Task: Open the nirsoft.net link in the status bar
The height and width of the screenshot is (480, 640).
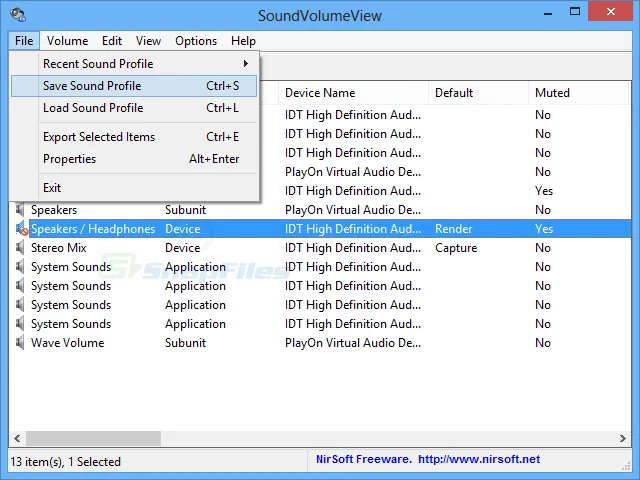Action: click(x=479, y=460)
